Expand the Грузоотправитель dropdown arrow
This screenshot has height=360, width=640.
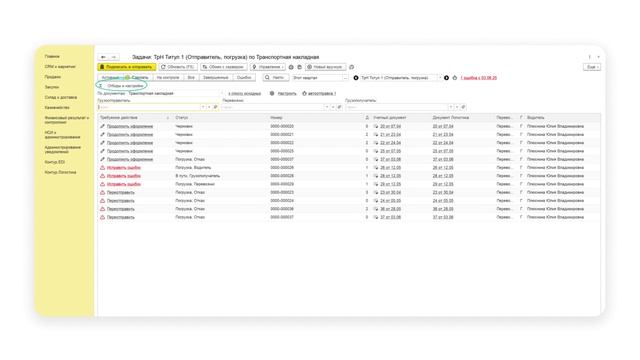point(203,107)
